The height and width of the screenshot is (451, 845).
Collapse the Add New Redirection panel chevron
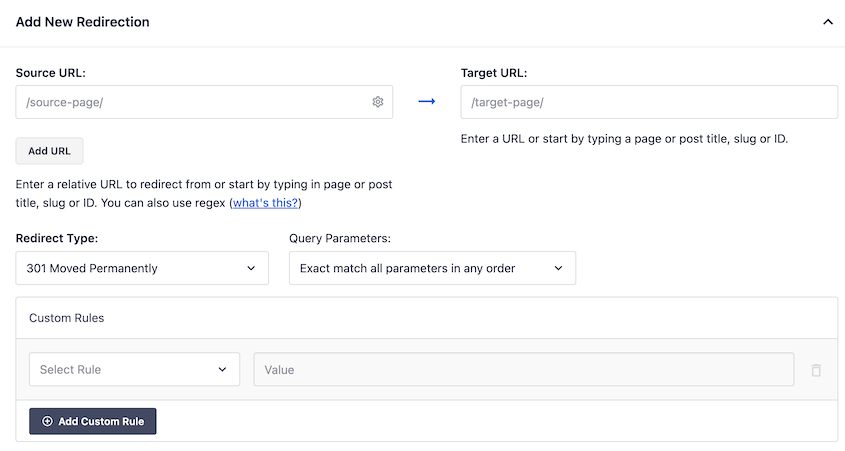828,22
